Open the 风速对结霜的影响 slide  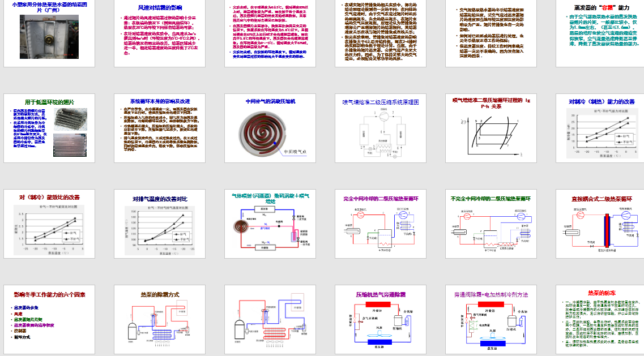[x=160, y=34]
